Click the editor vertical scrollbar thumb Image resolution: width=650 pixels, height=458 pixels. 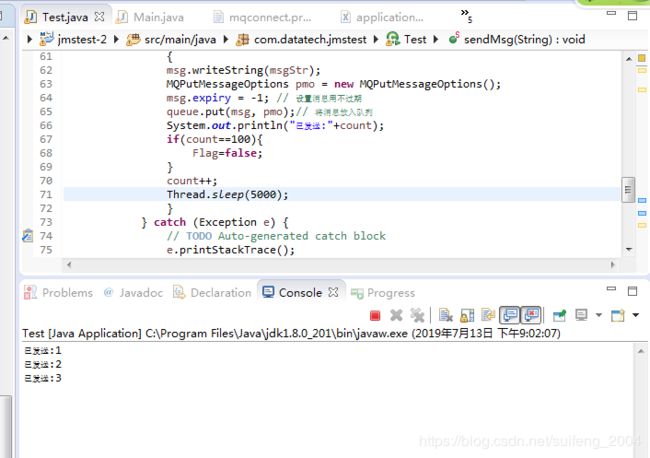click(628, 190)
